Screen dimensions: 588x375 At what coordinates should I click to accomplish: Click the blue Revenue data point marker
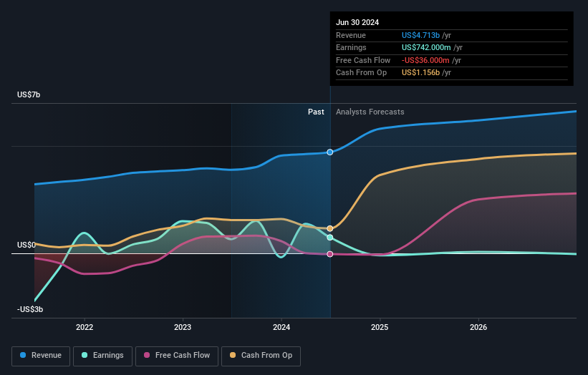click(x=330, y=152)
